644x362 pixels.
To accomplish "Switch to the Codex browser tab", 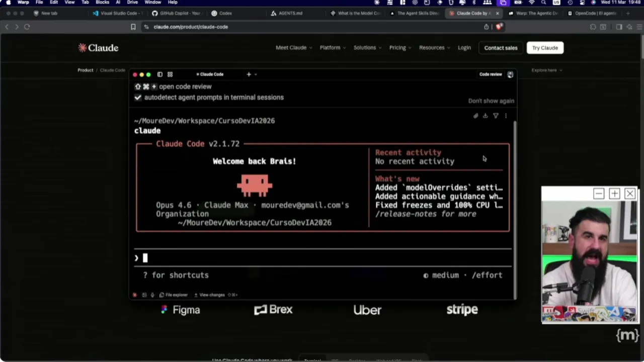I will click(236, 13).
